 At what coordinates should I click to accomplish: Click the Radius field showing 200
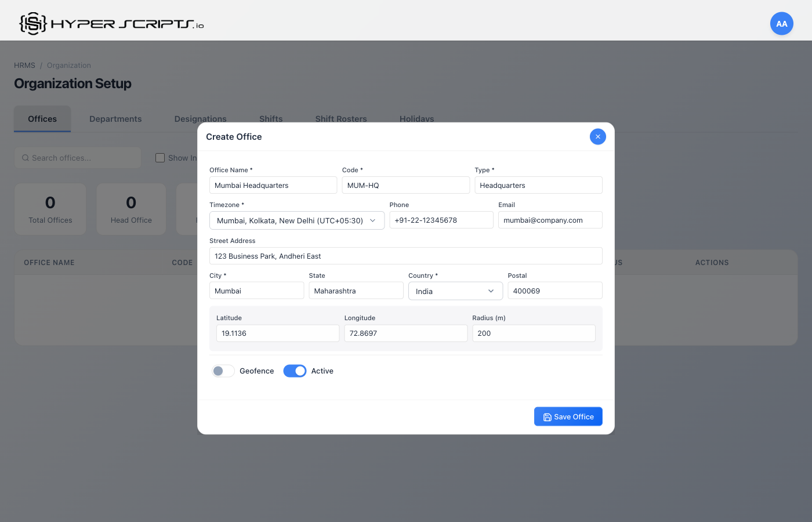pyautogui.click(x=533, y=333)
